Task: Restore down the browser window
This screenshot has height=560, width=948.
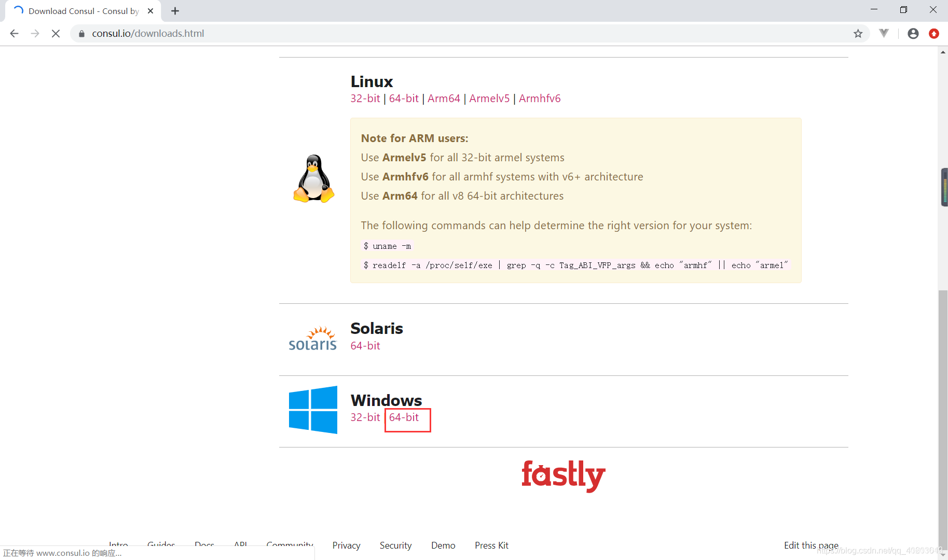Action: (x=903, y=10)
